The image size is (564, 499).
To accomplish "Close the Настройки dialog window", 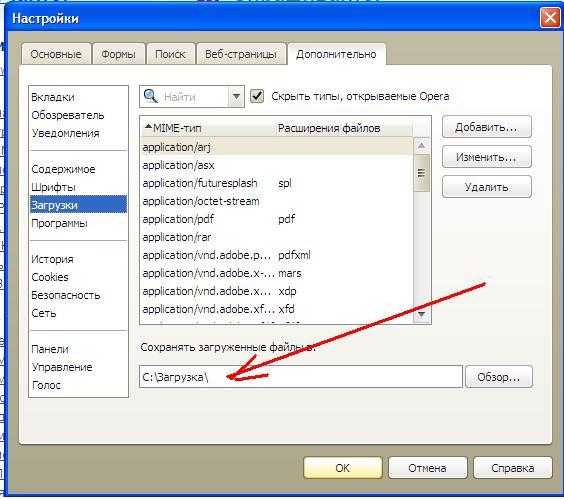I will [x=550, y=17].
